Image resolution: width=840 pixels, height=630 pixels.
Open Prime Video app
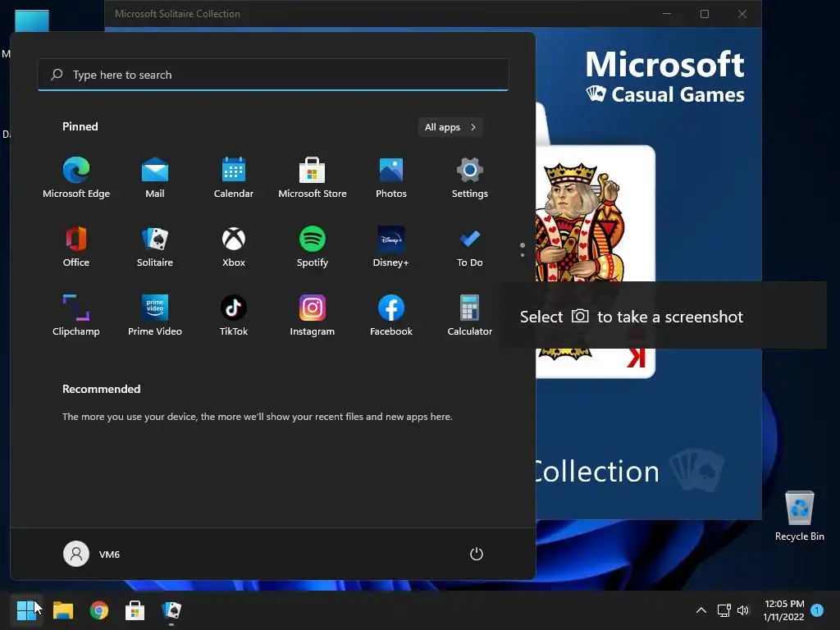click(155, 315)
